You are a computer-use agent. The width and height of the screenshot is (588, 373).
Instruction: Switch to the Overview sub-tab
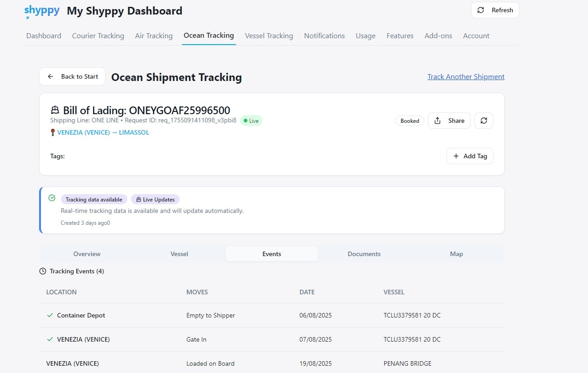87,254
